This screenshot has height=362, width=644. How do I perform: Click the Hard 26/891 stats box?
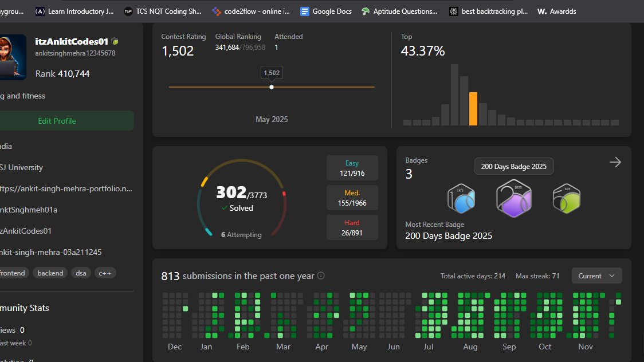[x=352, y=227]
